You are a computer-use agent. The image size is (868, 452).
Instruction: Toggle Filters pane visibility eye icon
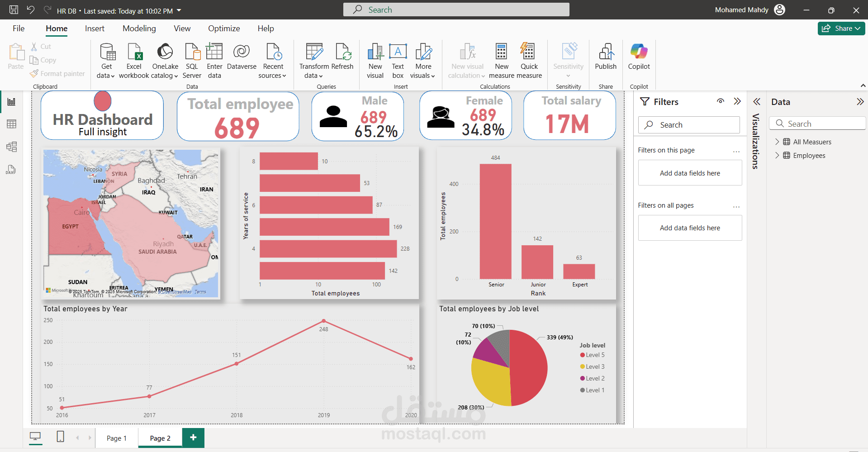tap(721, 101)
